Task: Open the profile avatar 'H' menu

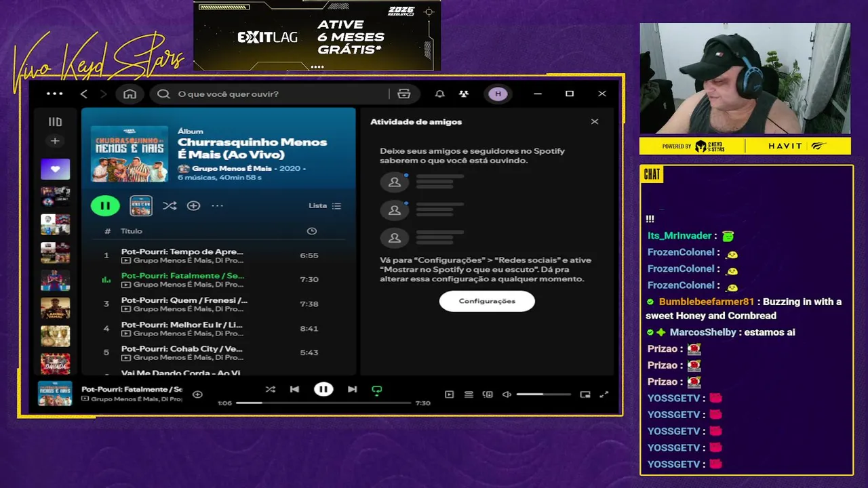Action: point(498,94)
